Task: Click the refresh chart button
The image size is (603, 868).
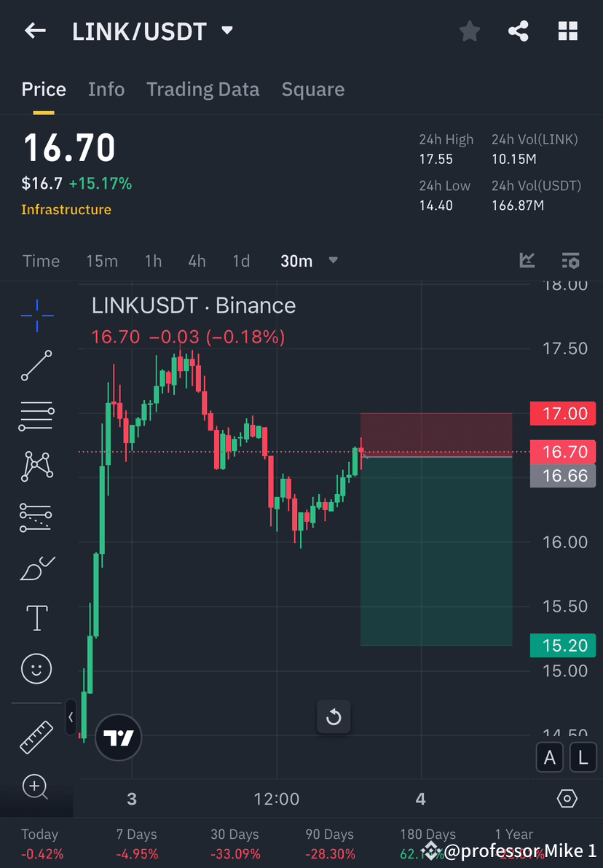Action: pos(334,717)
